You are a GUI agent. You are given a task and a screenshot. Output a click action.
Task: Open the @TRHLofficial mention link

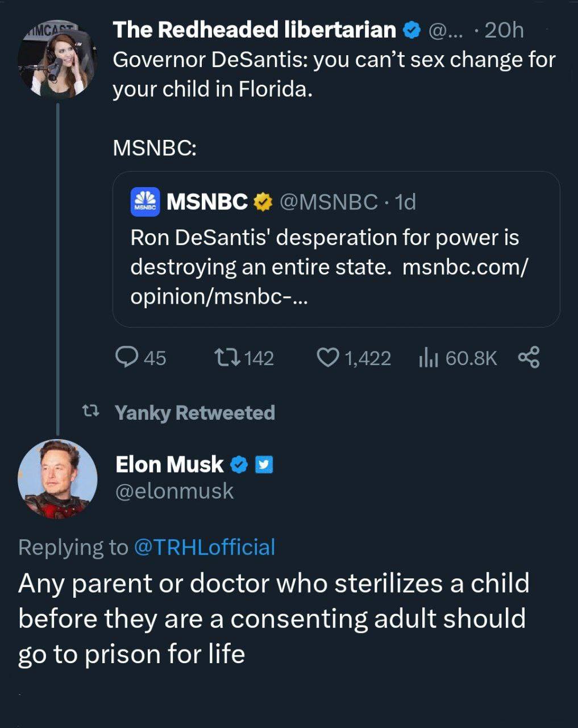[x=204, y=547]
